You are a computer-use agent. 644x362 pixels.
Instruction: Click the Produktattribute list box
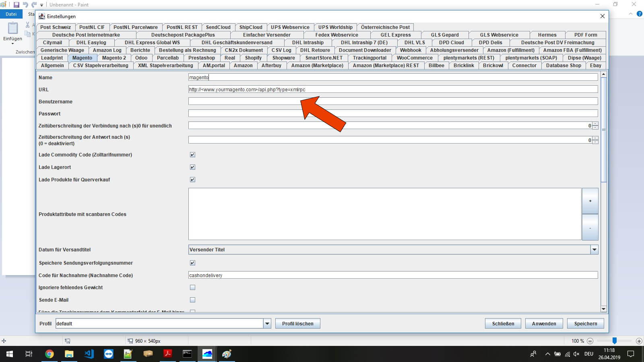coord(385,214)
